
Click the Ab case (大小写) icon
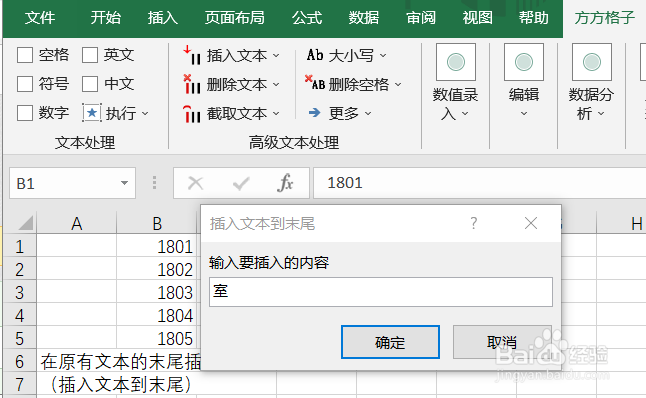315,55
